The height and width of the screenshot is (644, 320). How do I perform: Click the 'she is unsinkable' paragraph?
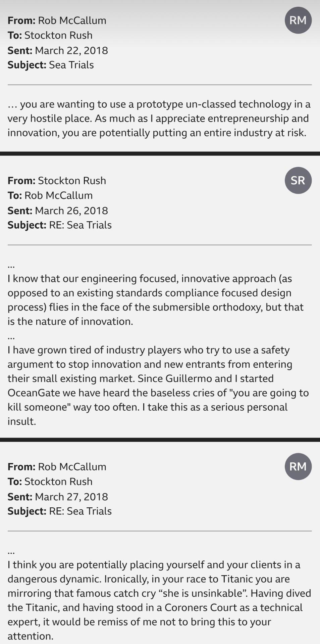coord(159,600)
